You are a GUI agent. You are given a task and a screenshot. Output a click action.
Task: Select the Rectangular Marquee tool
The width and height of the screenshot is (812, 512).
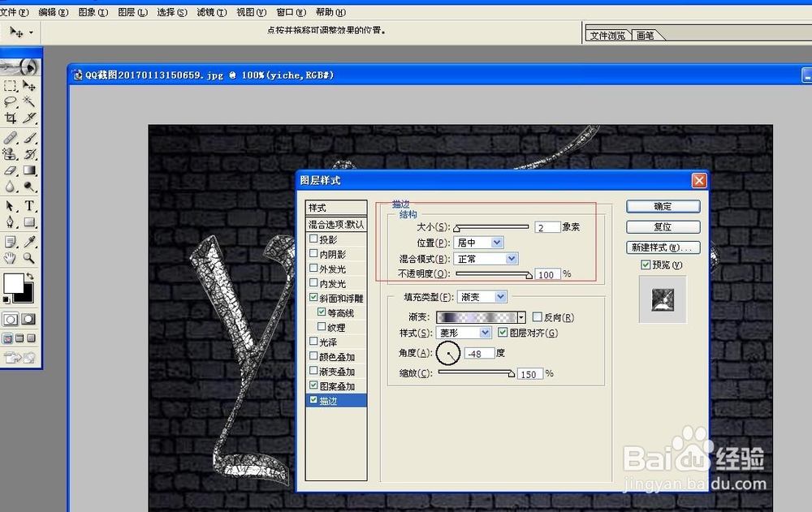pyautogui.click(x=11, y=86)
